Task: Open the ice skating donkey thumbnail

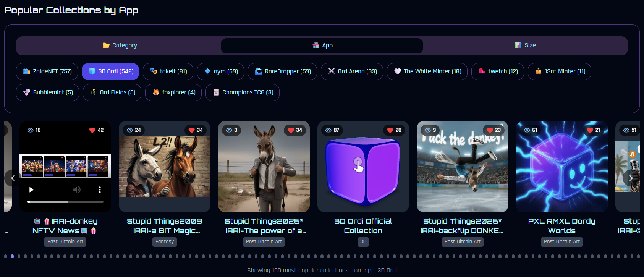Action: point(463,167)
